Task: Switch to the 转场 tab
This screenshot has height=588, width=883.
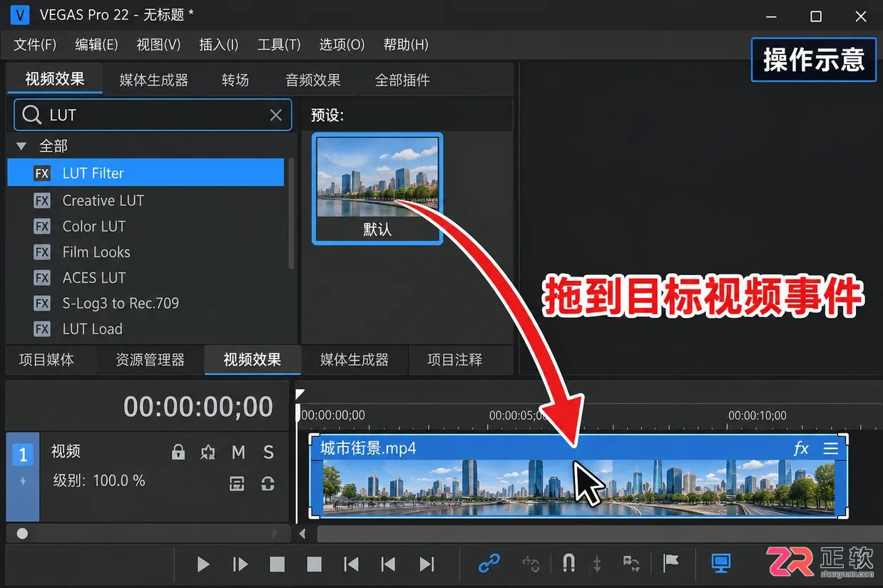Action: click(x=235, y=80)
